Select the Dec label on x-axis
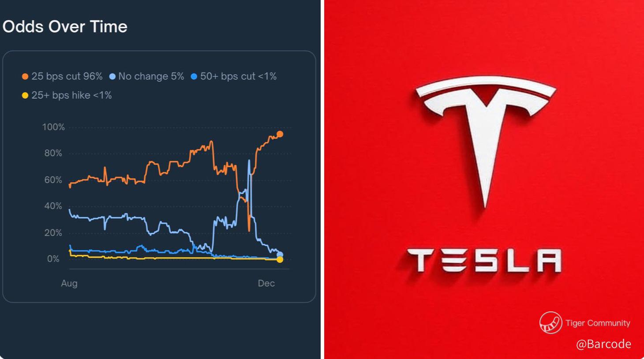This screenshot has width=644, height=359. (266, 283)
